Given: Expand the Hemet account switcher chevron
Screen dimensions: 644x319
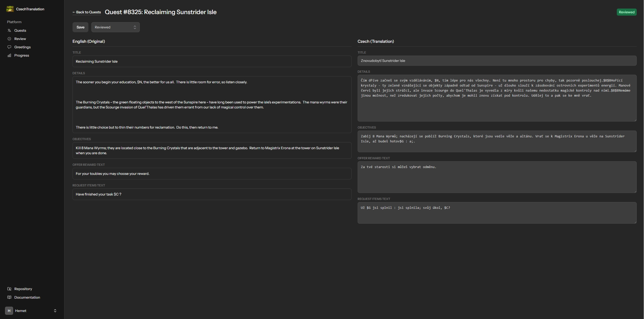Looking at the screenshot, I should click(55, 311).
